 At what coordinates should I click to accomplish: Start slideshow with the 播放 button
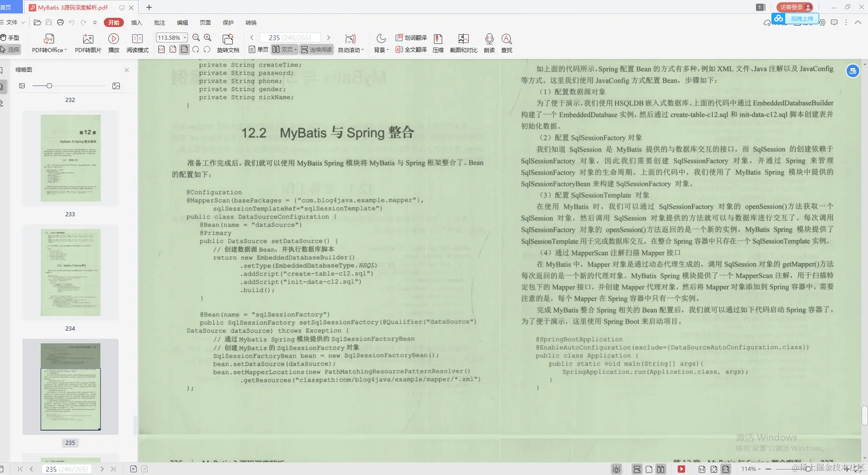(113, 43)
